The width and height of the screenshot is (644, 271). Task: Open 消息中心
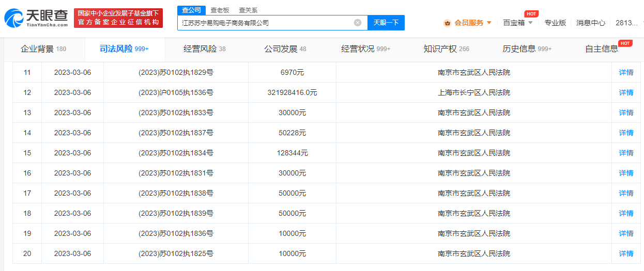[x=591, y=23]
